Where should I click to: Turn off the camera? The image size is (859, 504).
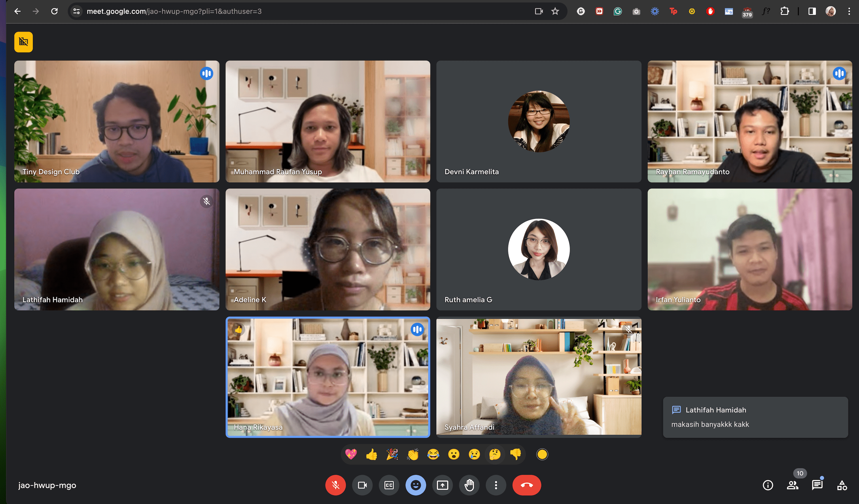(x=362, y=485)
